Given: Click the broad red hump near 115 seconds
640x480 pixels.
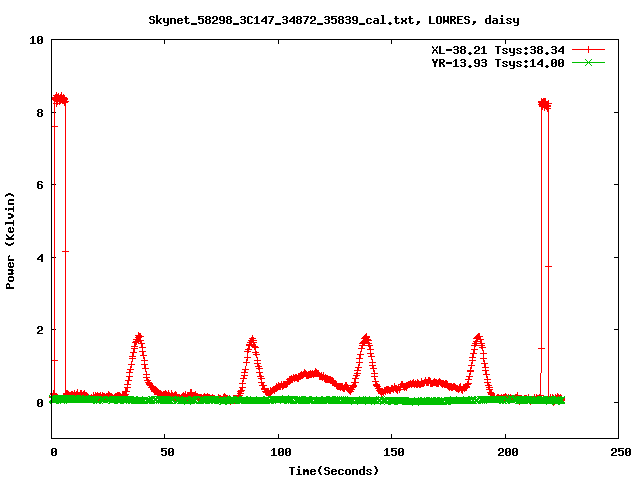Looking at the screenshot, I should (311, 374).
